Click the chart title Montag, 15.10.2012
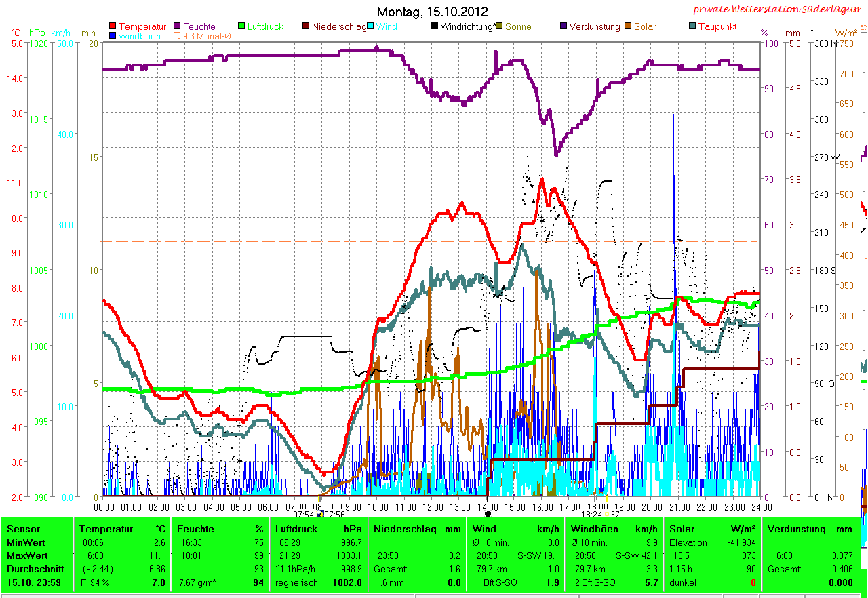The height and width of the screenshot is (598, 868). click(x=432, y=12)
